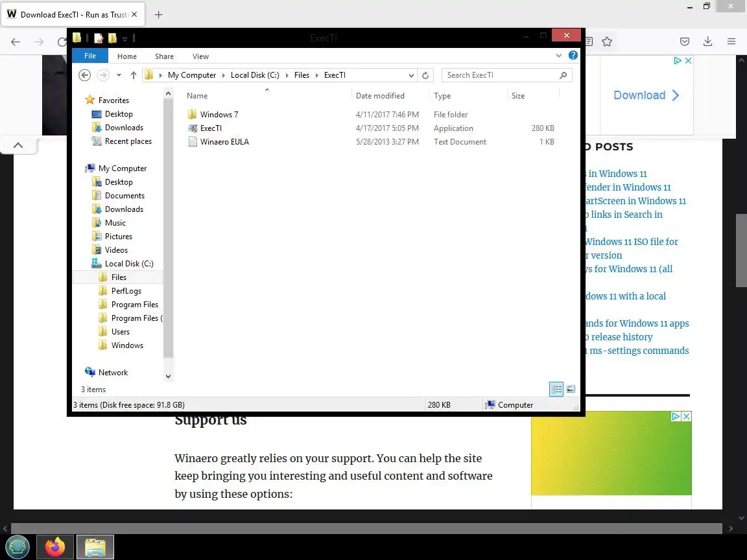Click the Explorer Forward arrow button

click(x=103, y=75)
